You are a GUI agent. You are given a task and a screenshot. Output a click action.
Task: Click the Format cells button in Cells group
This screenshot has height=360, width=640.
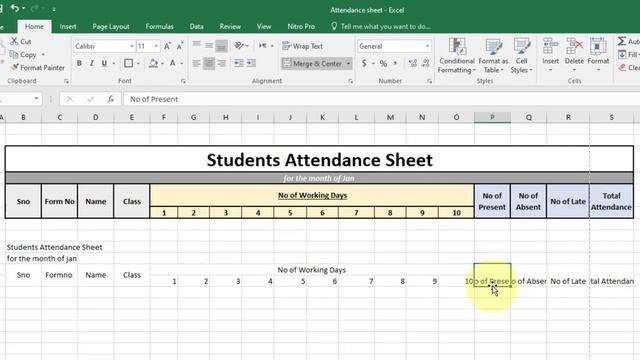[598, 55]
